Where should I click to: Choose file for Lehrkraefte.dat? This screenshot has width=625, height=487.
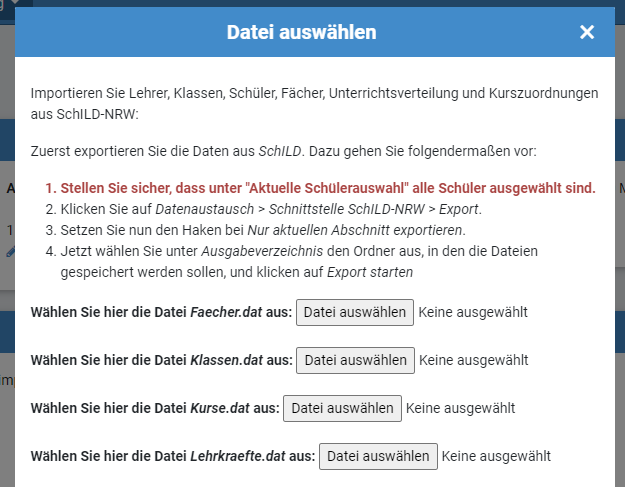[378, 456]
